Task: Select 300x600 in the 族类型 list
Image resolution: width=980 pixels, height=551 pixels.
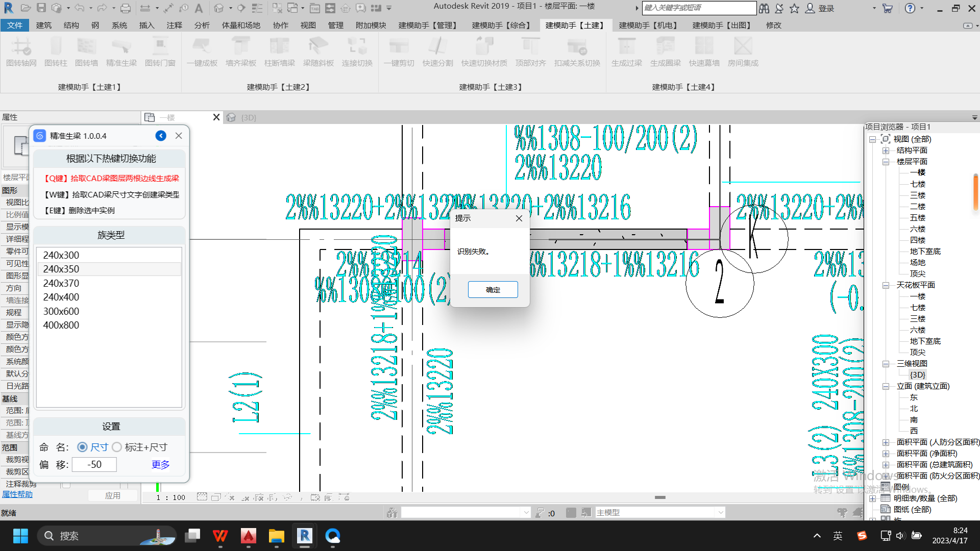Action: click(x=61, y=311)
